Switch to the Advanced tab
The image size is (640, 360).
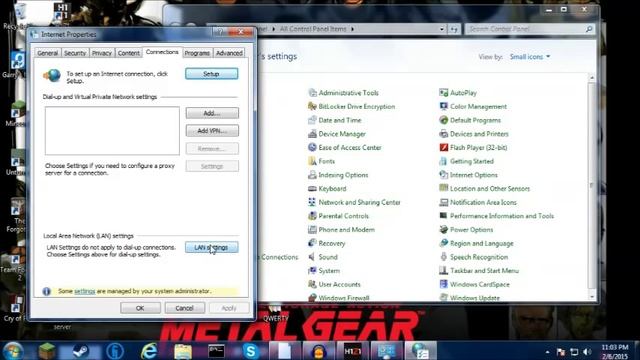[229, 53]
